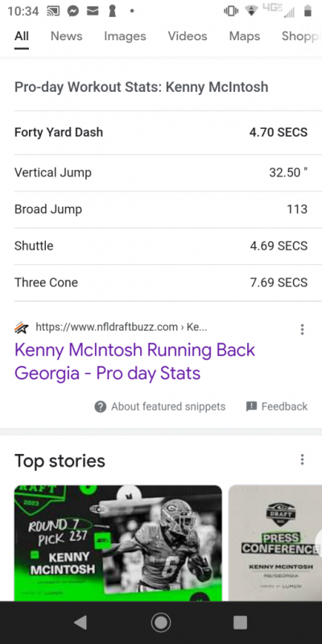Tap the Android back navigation button
Viewport: 322px width, 644px height.
pyautogui.click(x=80, y=622)
